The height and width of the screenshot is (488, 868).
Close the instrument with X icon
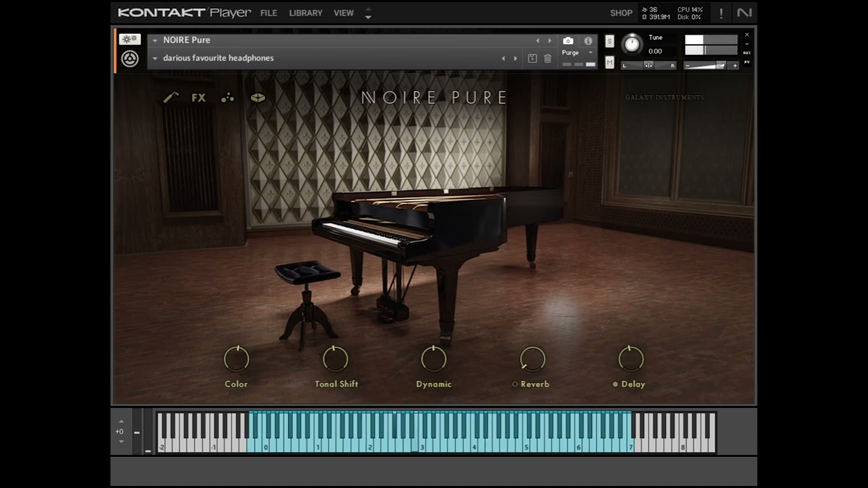coord(747,35)
